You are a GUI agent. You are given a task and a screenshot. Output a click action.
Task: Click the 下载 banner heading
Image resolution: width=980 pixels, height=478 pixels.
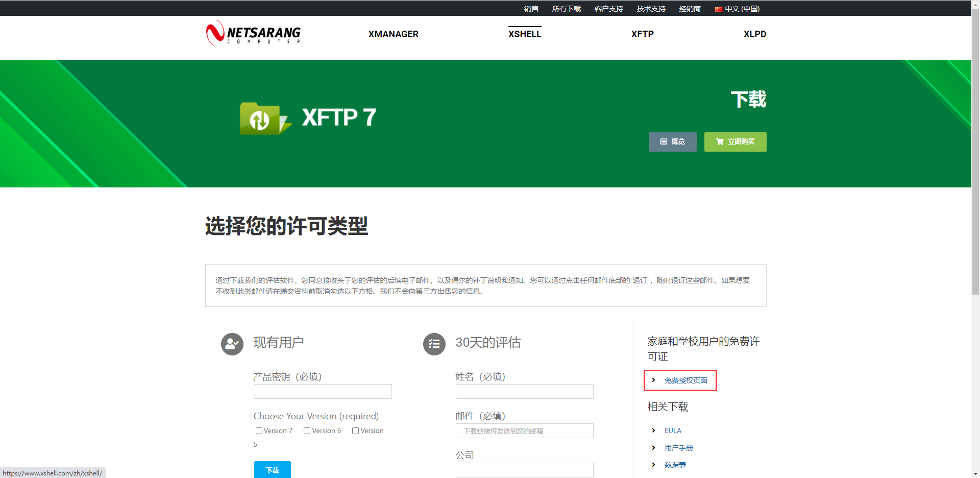tap(749, 99)
